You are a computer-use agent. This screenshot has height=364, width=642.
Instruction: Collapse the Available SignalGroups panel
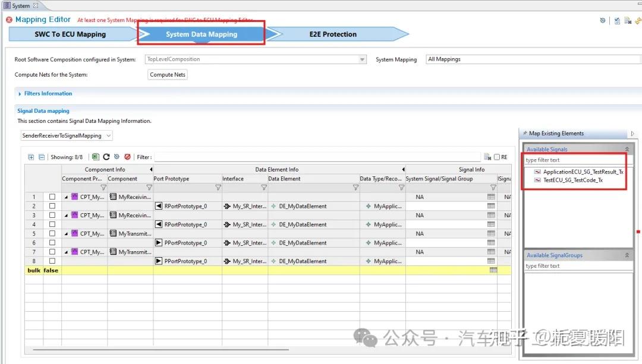pos(627,255)
